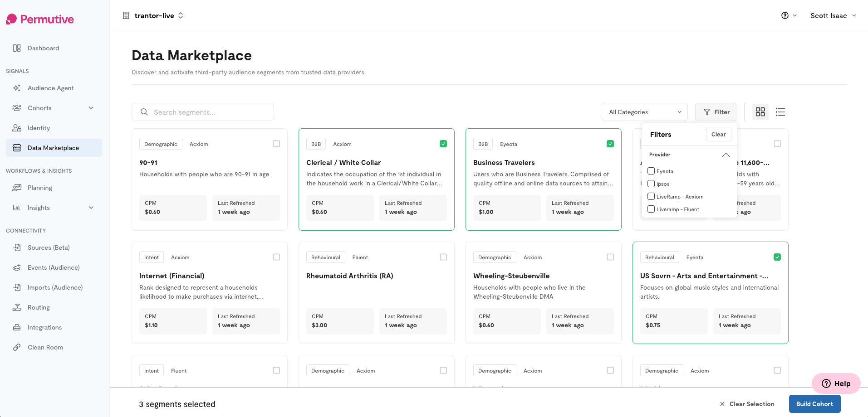This screenshot has height=417, width=868.
Task: Click the Filter button
Action: pyautogui.click(x=716, y=112)
